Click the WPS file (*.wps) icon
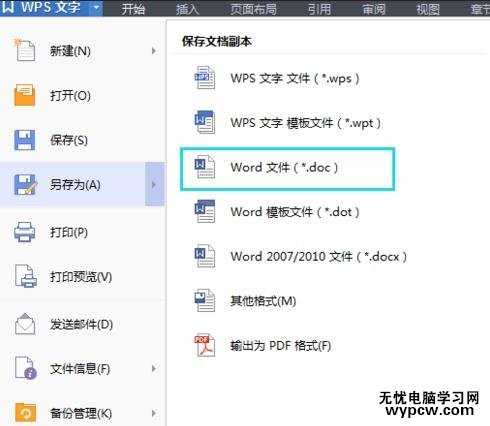The image size is (490, 426). 204,78
